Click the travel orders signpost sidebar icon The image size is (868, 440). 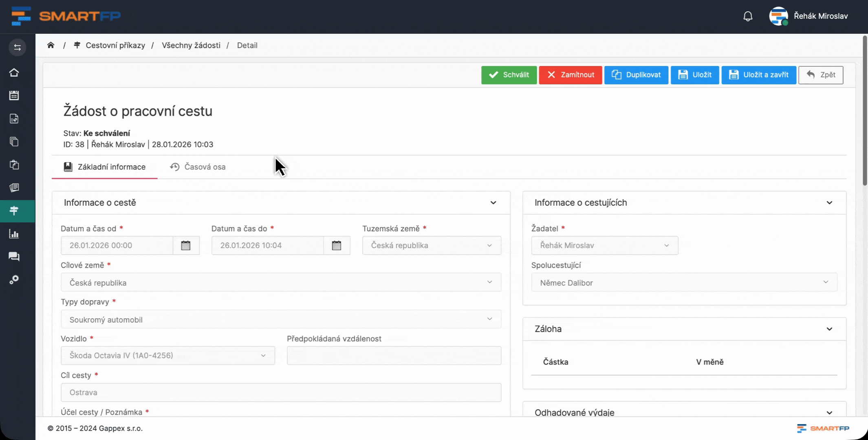pos(14,211)
